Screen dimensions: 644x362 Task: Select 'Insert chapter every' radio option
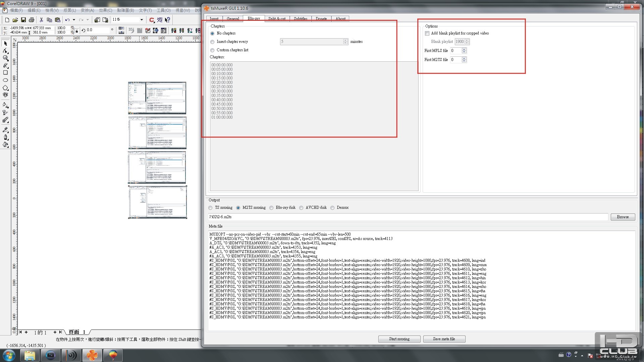coord(212,42)
